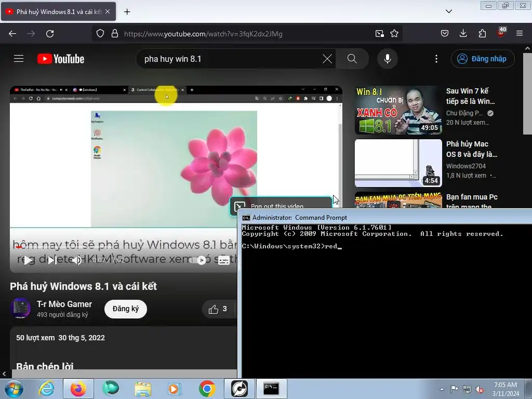Switch to Firefox on the taskbar
The width and height of the screenshot is (532, 399).
click(x=78, y=389)
